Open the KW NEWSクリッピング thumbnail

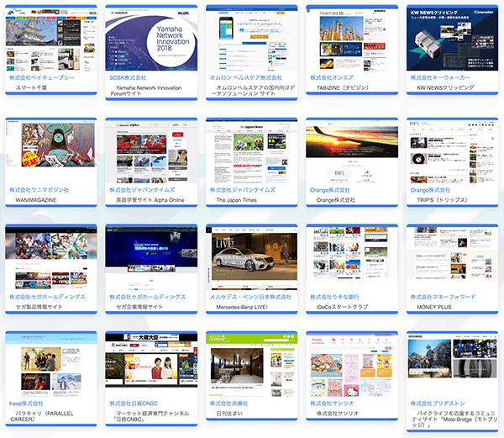[x=452, y=40]
